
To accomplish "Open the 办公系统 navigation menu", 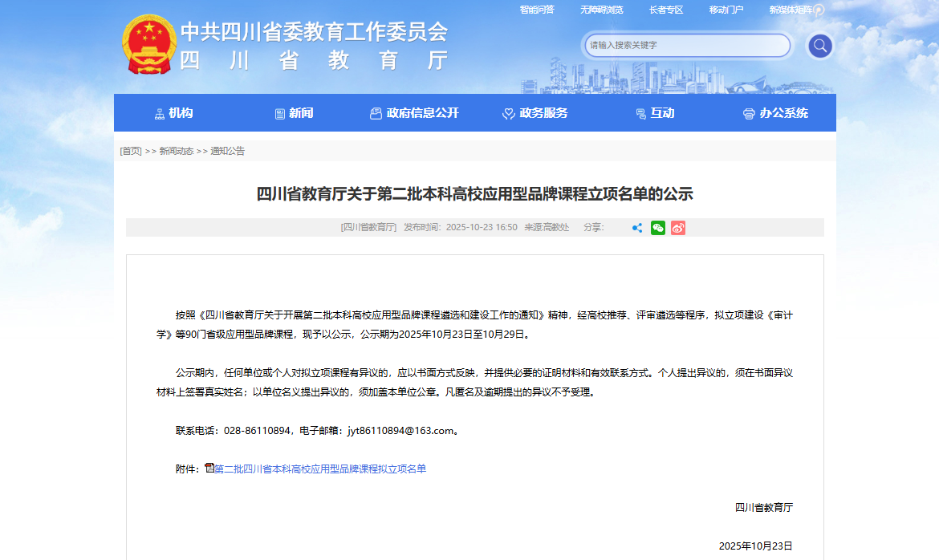I will pos(776,112).
